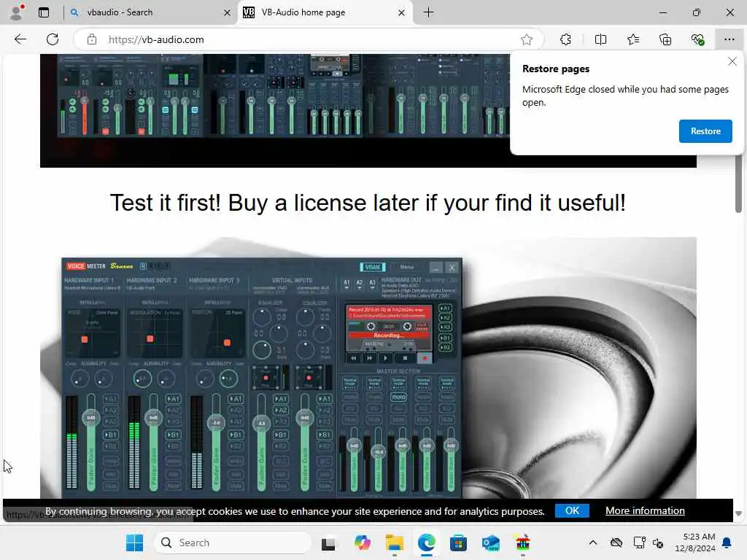
Task: Open Outlook from the taskbar
Action: click(491, 542)
